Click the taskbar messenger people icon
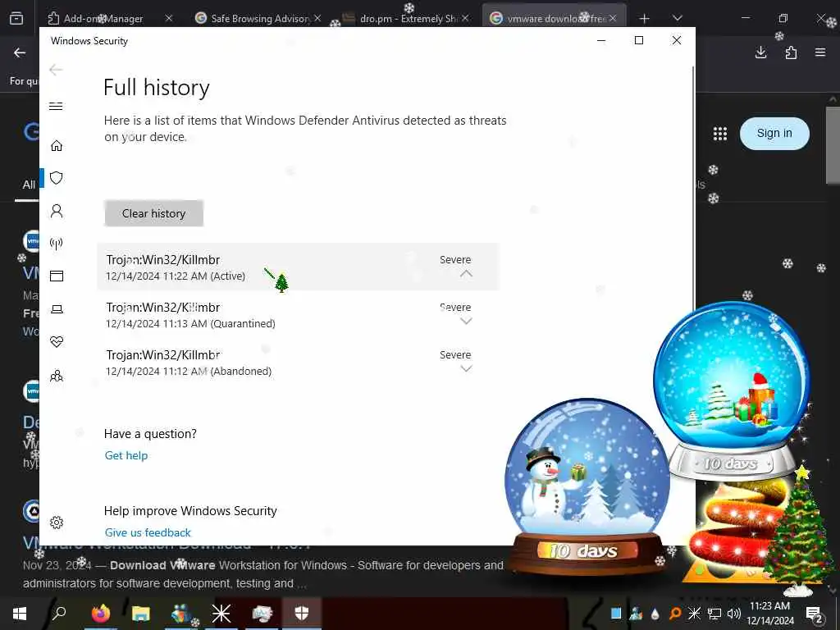Screen dimensions: 840x630 181,614
